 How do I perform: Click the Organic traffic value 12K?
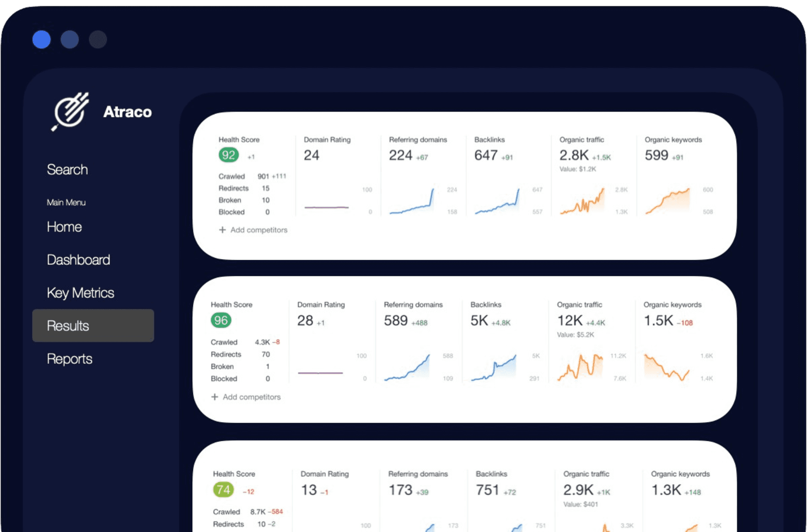[x=570, y=321]
